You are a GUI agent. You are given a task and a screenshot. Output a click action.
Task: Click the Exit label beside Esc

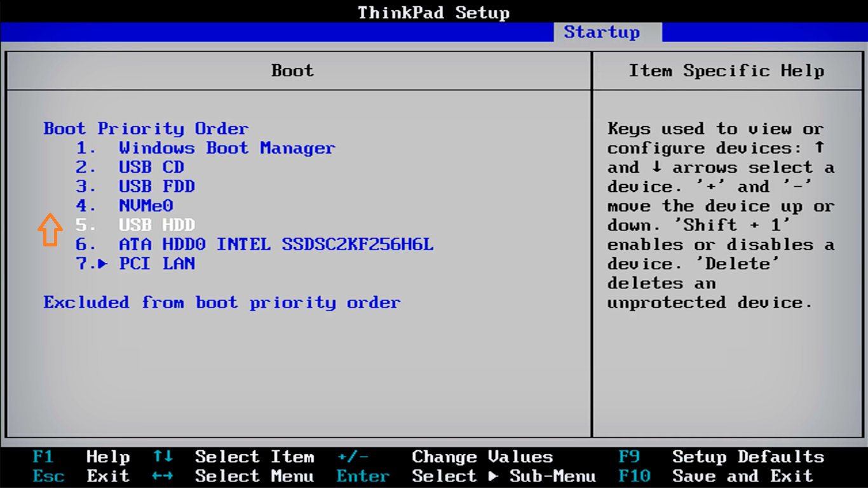(108, 476)
